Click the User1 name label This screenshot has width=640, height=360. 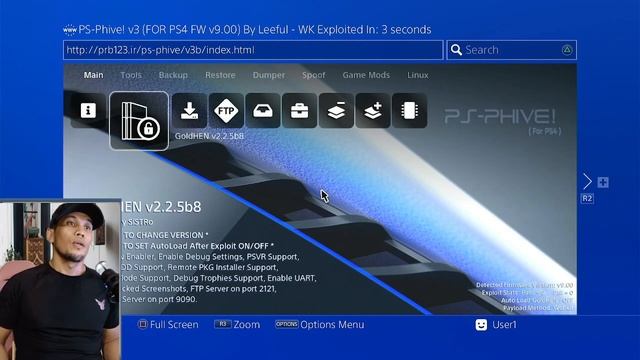point(504,325)
